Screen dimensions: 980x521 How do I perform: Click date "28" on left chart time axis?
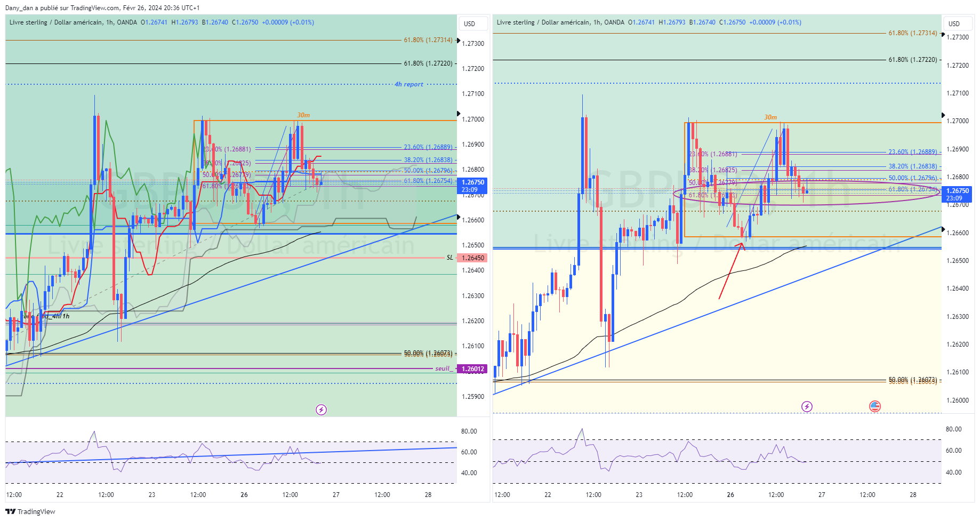[x=428, y=495]
